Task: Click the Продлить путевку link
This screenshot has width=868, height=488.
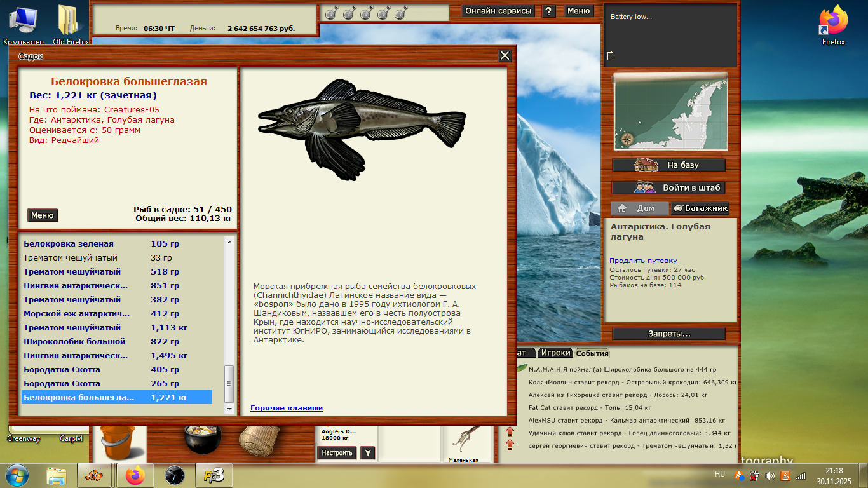Action: coord(643,261)
